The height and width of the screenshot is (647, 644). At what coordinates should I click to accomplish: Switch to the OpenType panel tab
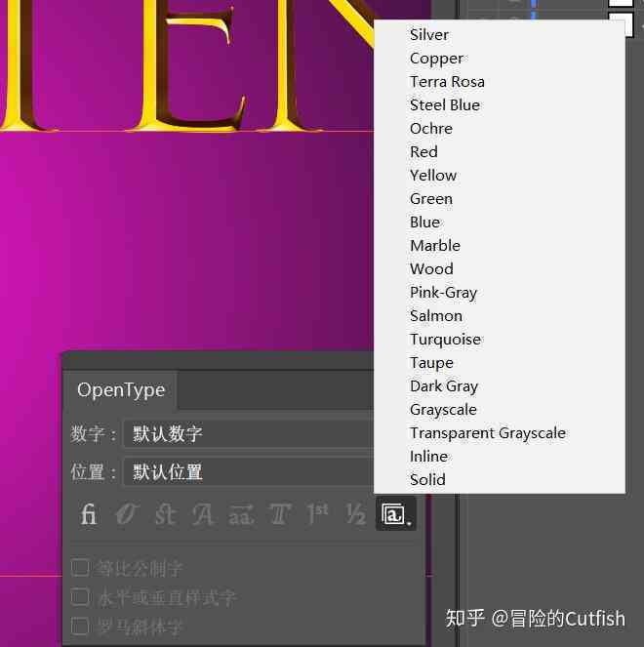point(121,390)
